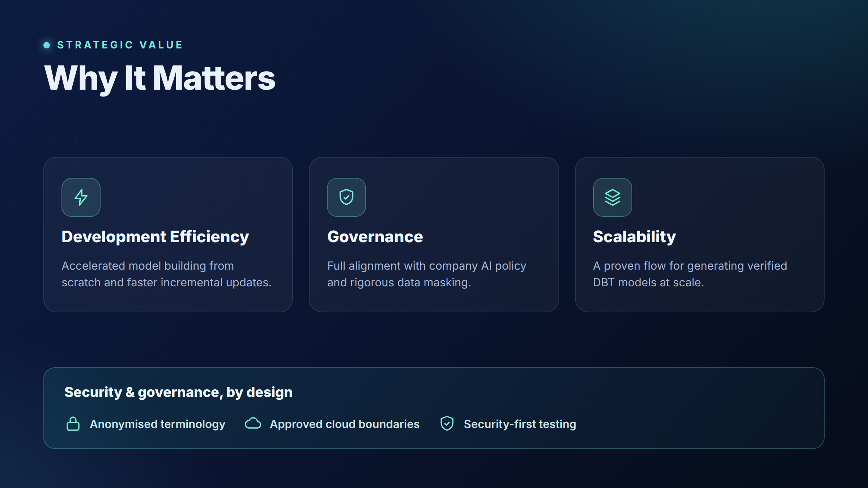Select the Scalability card title
The width and height of the screenshot is (868, 488).
tap(634, 237)
